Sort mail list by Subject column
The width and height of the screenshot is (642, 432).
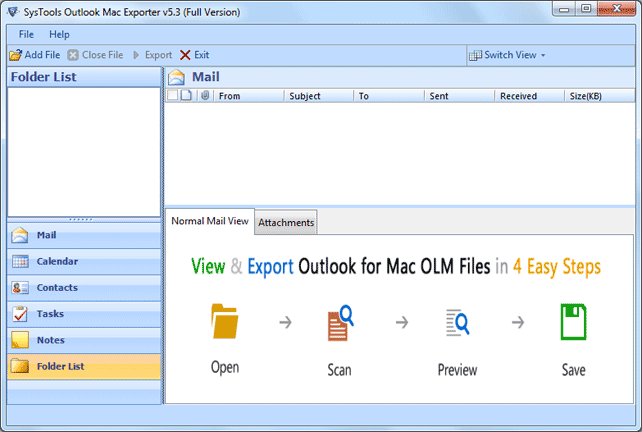click(x=304, y=96)
